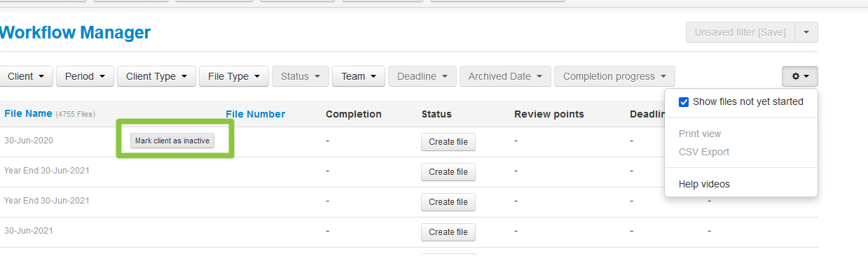The image size is (868, 256).
Task: Click the Status filter dropdown
Action: tap(301, 76)
